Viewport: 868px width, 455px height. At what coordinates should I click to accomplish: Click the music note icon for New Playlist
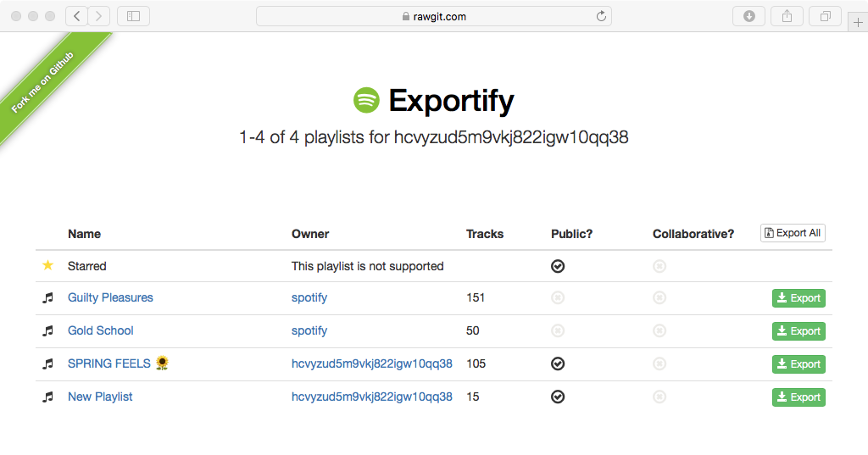point(48,397)
